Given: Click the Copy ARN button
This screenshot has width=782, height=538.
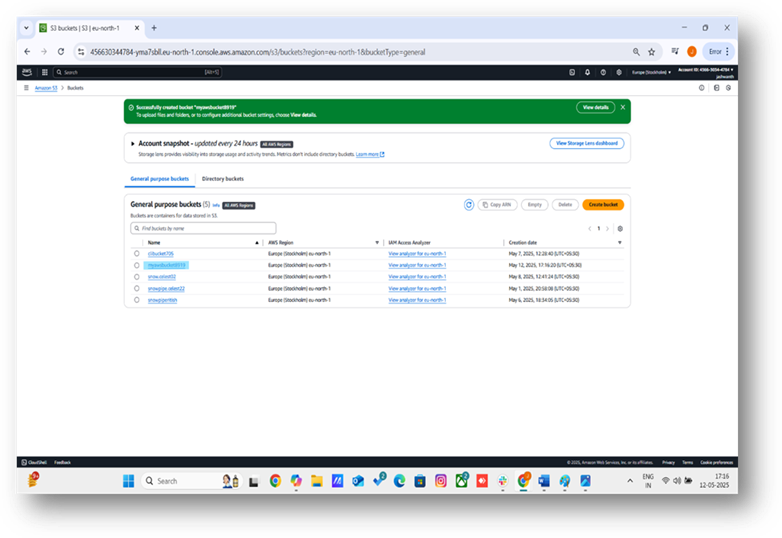Looking at the screenshot, I should coord(497,205).
